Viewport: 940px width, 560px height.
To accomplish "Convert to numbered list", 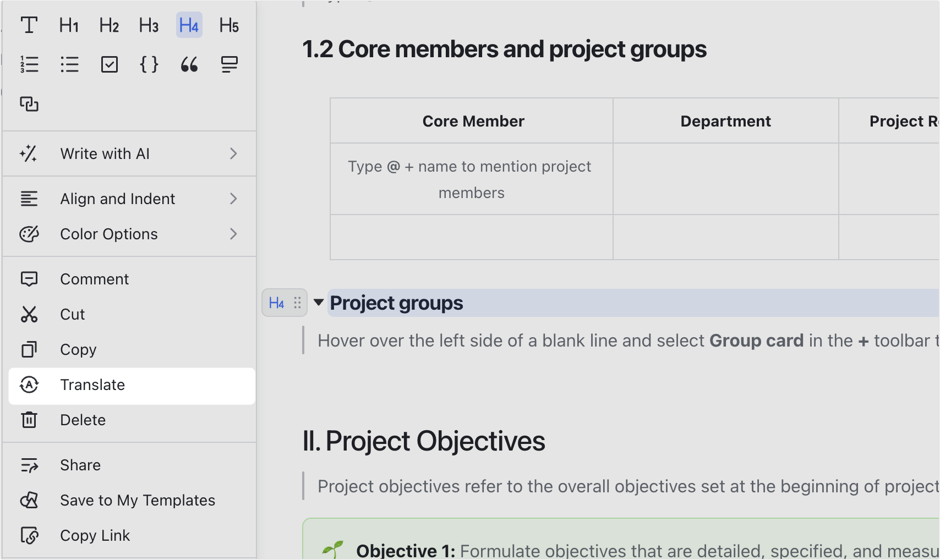I will (29, 64).
